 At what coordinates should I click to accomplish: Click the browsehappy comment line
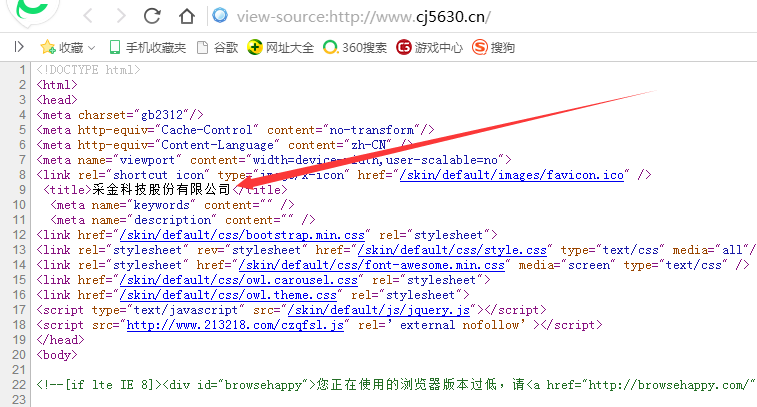point(396,384)
